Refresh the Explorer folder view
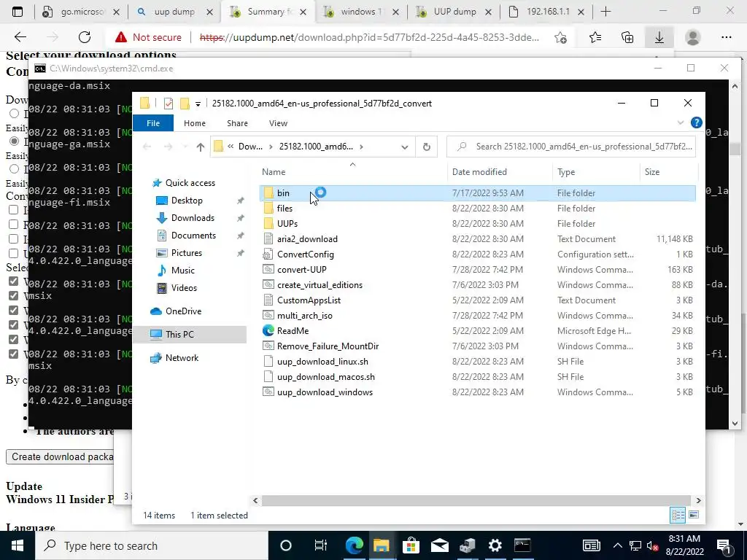747x560 pixels. pos(426,147)
